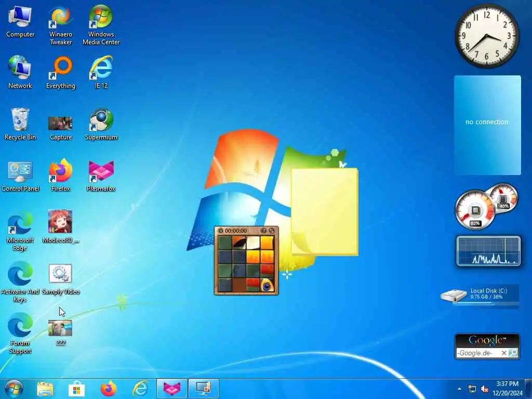Open Windows Explorer from the taskbar
Screen dimensions: 532x399
tap(45, 389)
